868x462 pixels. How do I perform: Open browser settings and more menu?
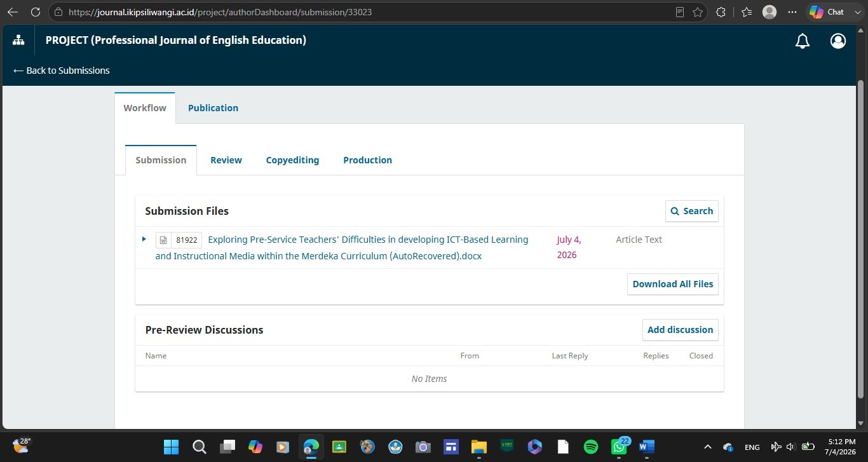(792, 12)
